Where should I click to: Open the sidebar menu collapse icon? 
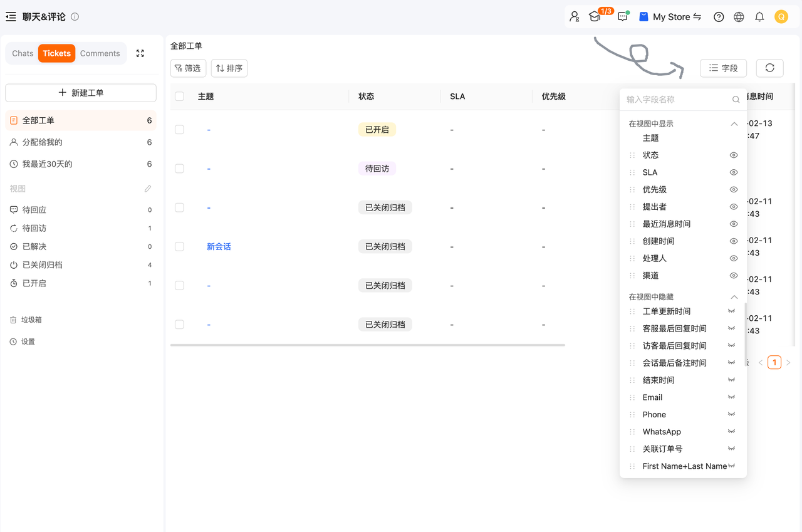(11, 17)
